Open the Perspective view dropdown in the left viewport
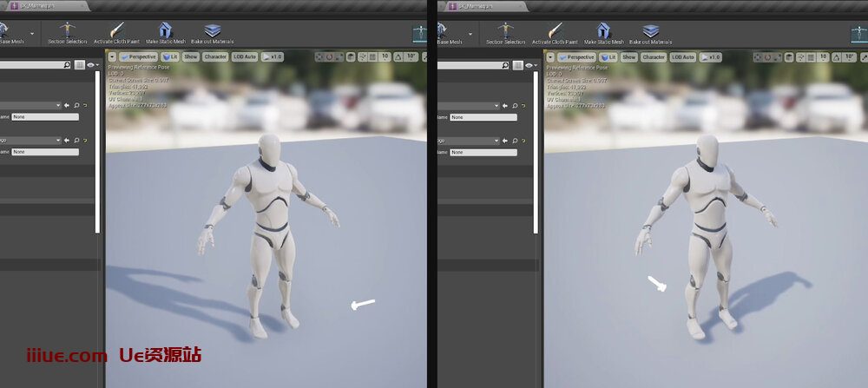This screenshot has height=388, width=868. [136, 57]
